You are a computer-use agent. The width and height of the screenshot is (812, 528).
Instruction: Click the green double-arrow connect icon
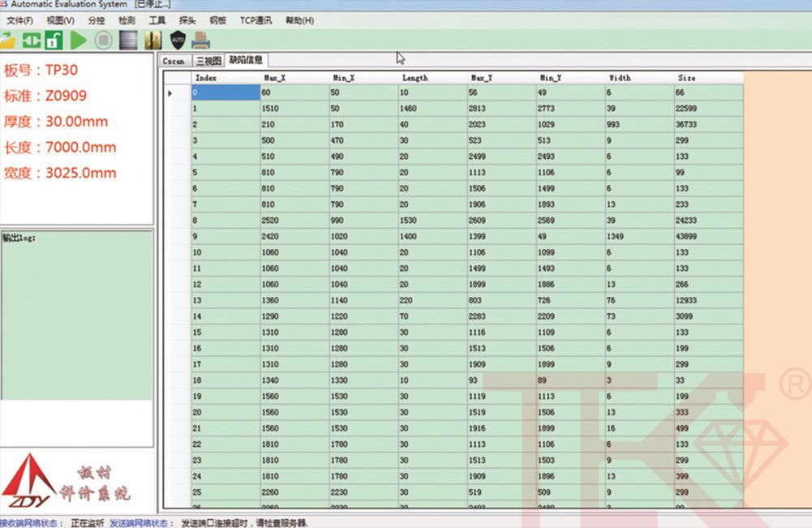[x=32, y=40]
